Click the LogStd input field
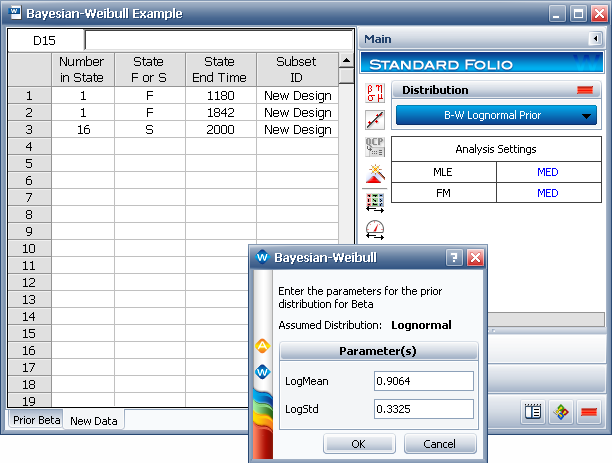This screenshot has height=463, width=612. pos(423,408)
